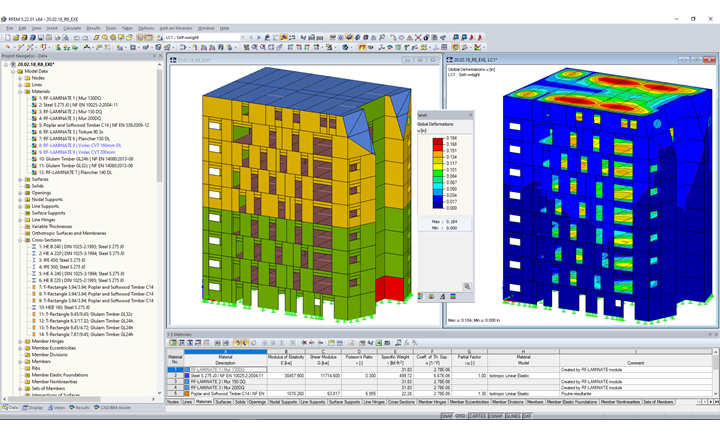Click the function fx icon in table toolbar

click(x=406, y=343)
